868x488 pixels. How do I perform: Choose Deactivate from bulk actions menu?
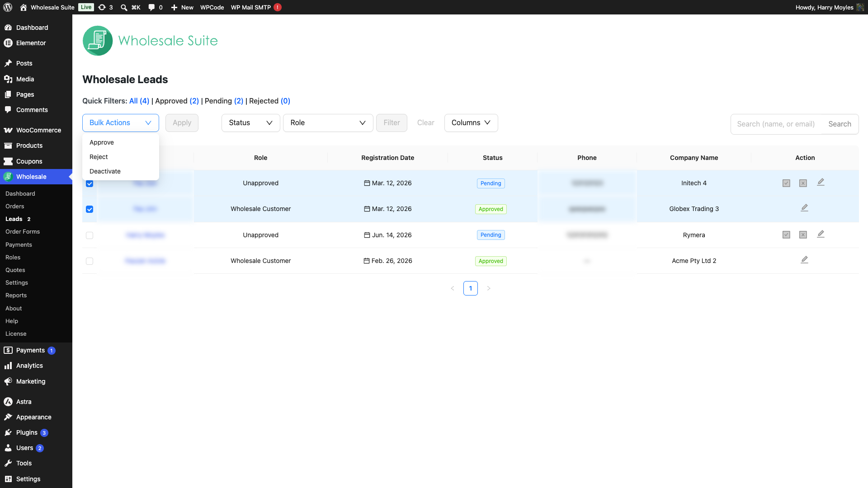[x=121, y=171]
